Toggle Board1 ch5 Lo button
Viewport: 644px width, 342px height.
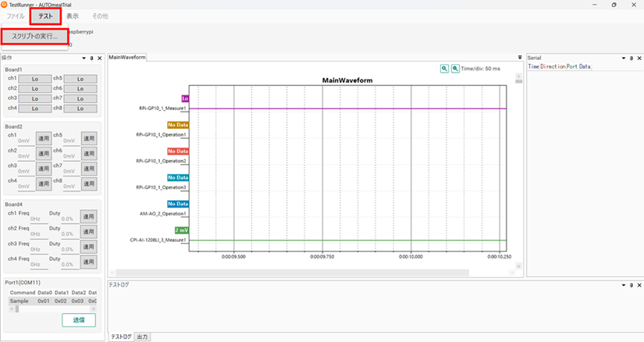[80, 79]
